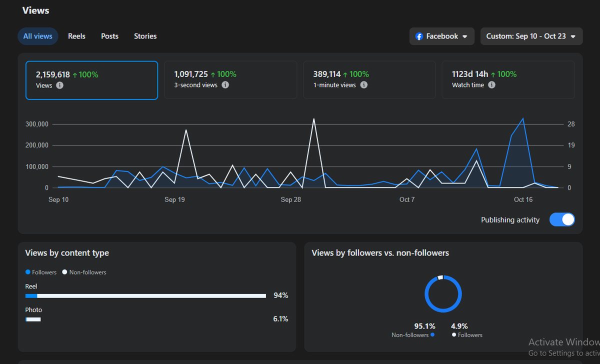
Task: Click the blue Followers legend dot in content type
Action: 28,272
